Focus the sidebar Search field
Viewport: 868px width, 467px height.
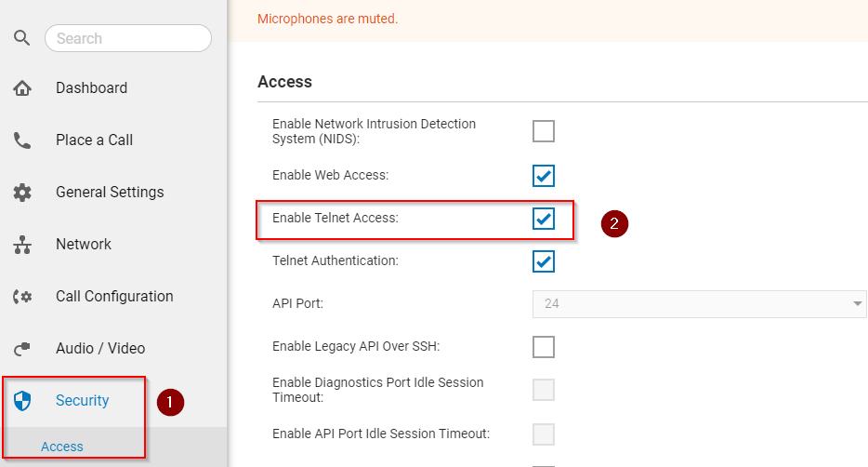click(x=128, y=38)
